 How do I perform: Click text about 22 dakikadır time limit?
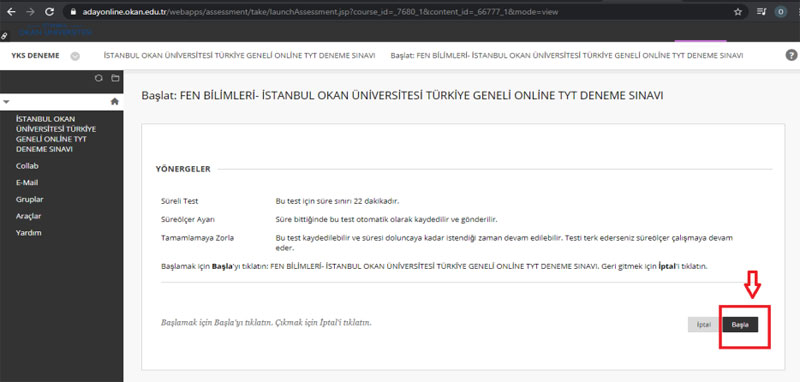coord(337,201)
